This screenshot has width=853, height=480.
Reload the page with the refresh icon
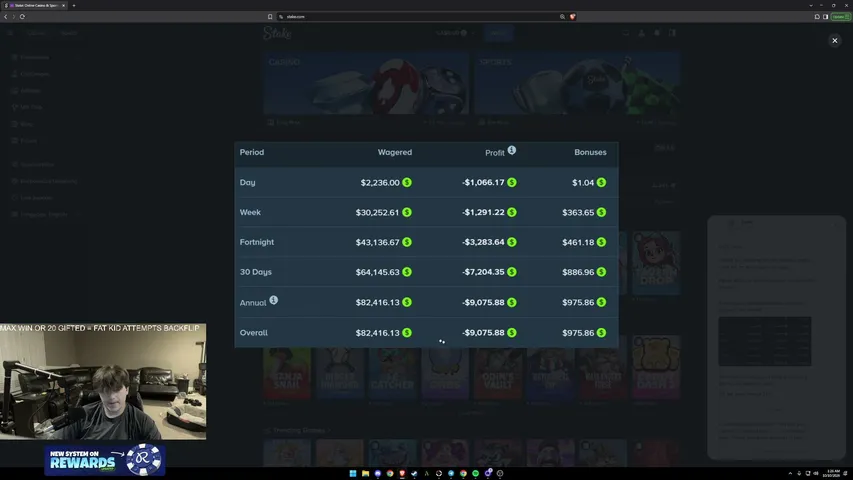pyautogui.click(x=22, y=16)
